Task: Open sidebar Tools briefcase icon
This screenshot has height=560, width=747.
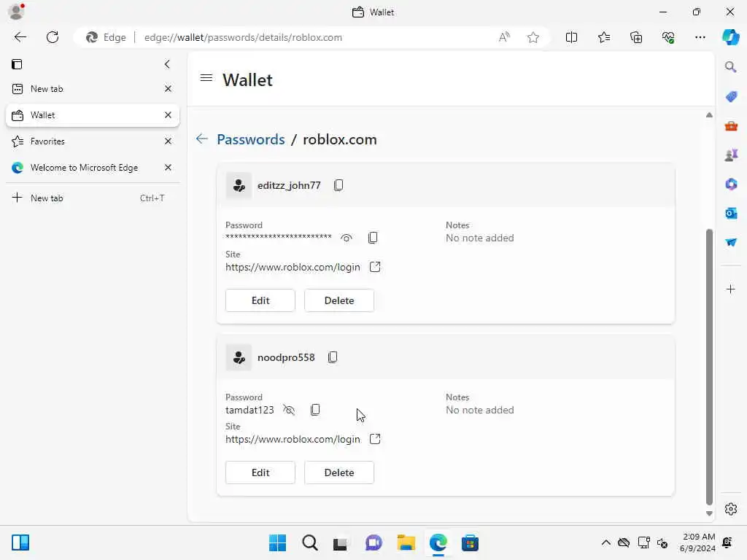Action: point(731,126)
